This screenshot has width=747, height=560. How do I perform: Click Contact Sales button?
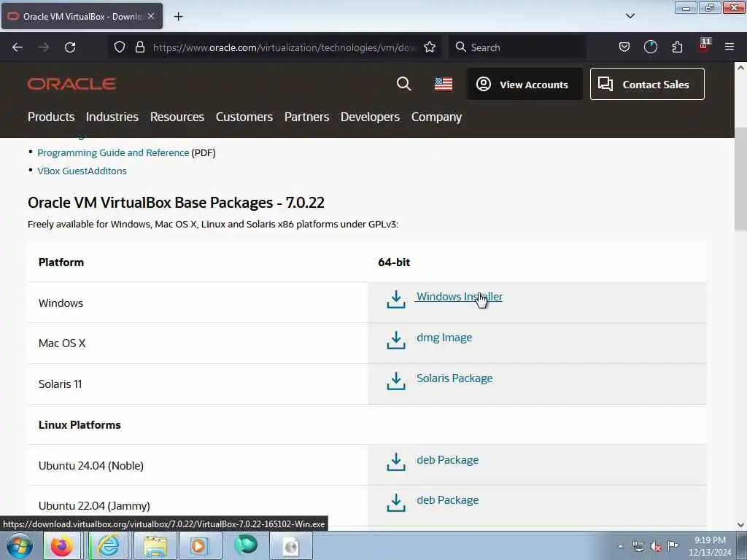647,85
